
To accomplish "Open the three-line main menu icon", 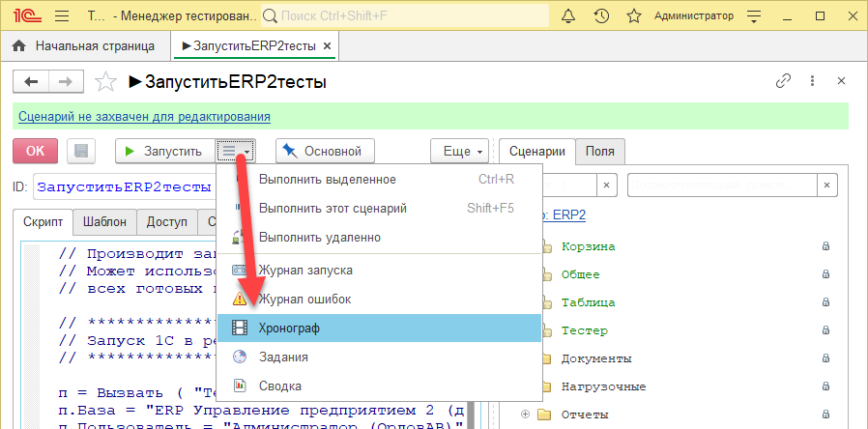I will coord(62,16).
